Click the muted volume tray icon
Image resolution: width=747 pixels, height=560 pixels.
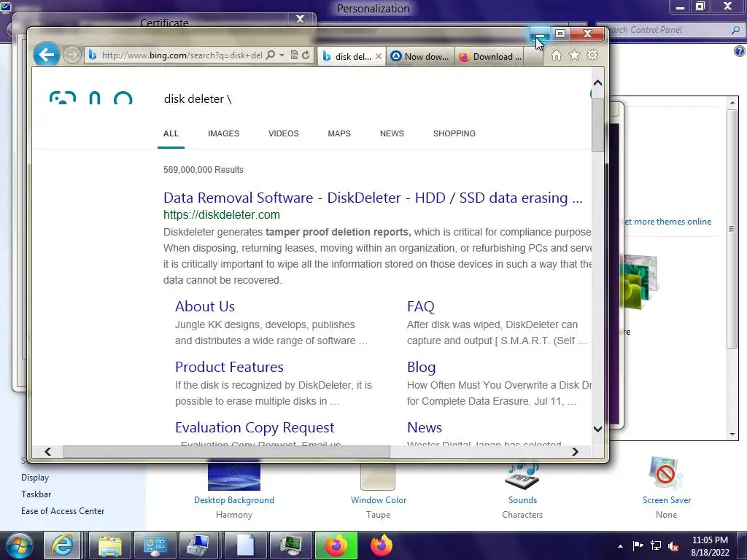(673, 546)
